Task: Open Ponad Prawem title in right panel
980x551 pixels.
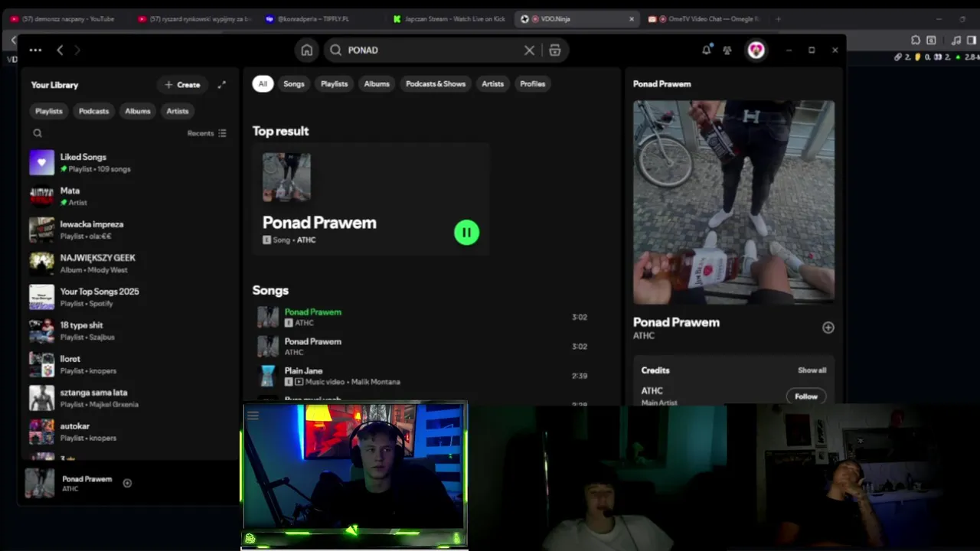Action: pos(676,322)
